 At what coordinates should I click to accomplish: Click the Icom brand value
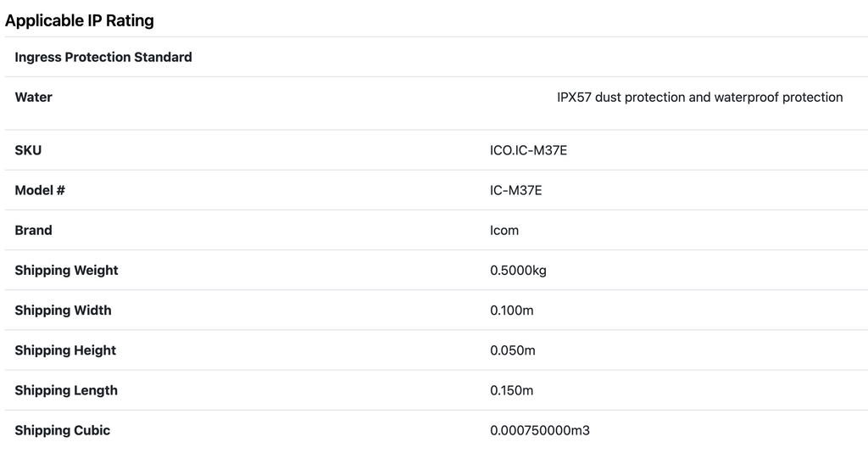(504, 230)
